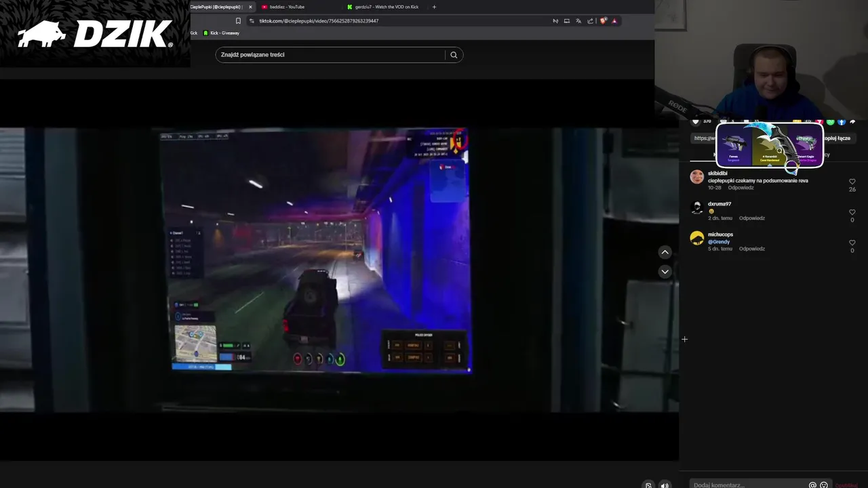This screenshot has height=488, width=868.
Task: Open skibidibi's profile avatar
Action: tap(697, 177)
